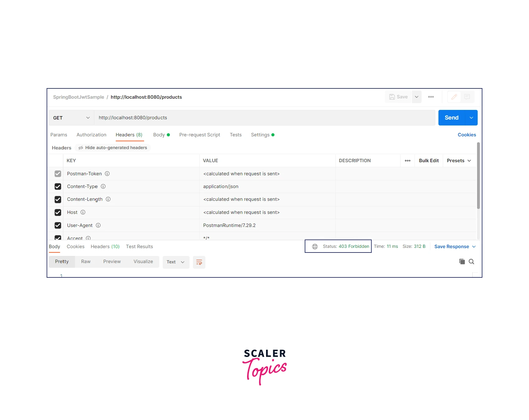Click the info icon next to Host
This screenshot has height=420, width=529.
(83, 212)
